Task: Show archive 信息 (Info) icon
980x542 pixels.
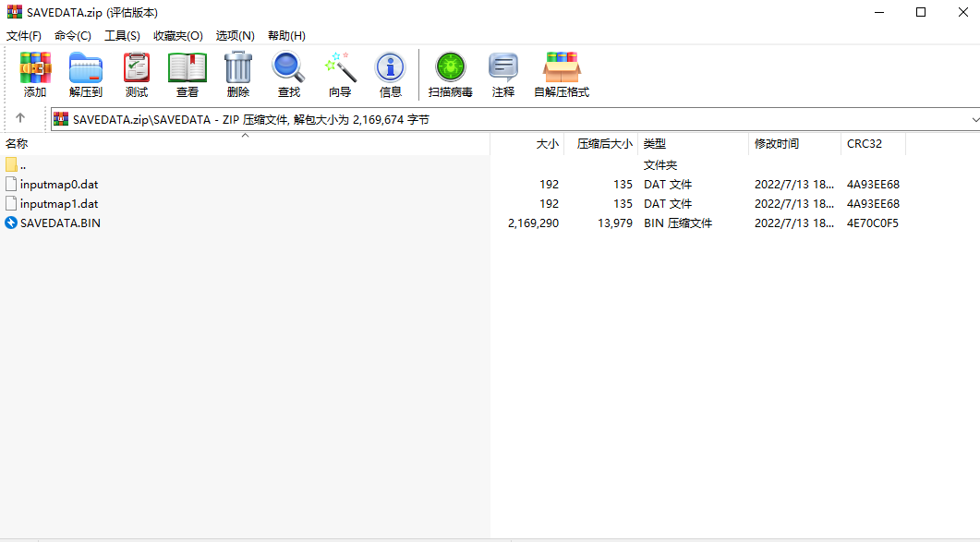Action: (x=390, y=75)
